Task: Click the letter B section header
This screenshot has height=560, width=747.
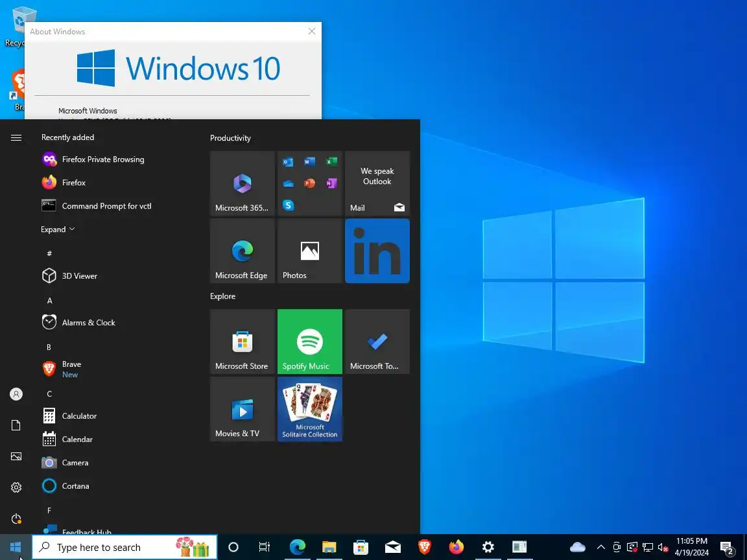Action: 49,347
